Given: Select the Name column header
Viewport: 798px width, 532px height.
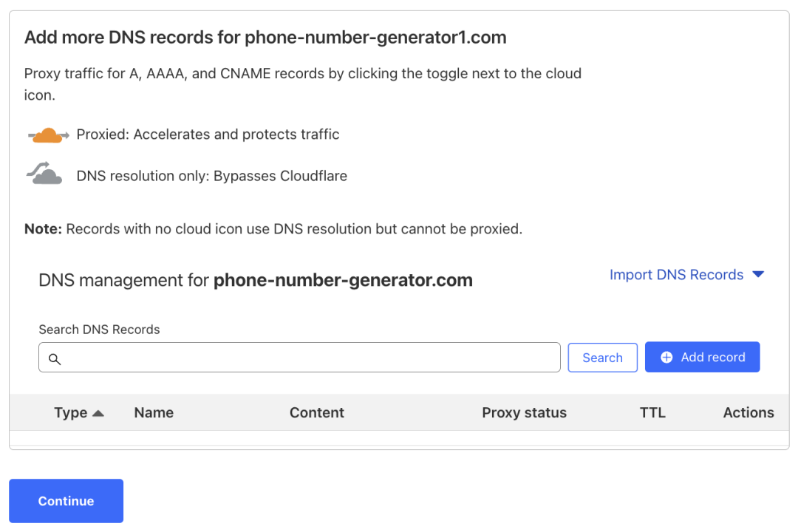Looking at the screenshot, I should click(x=154, y=413).
